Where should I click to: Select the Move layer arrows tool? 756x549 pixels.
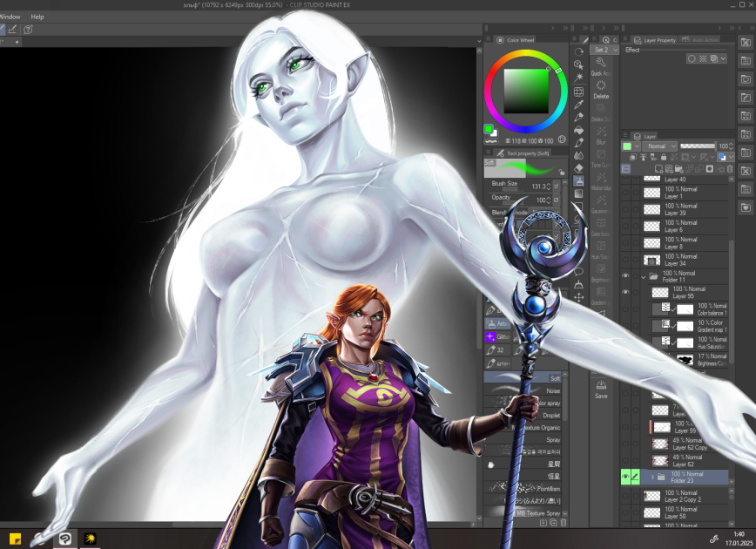click(x=578, y=297)
